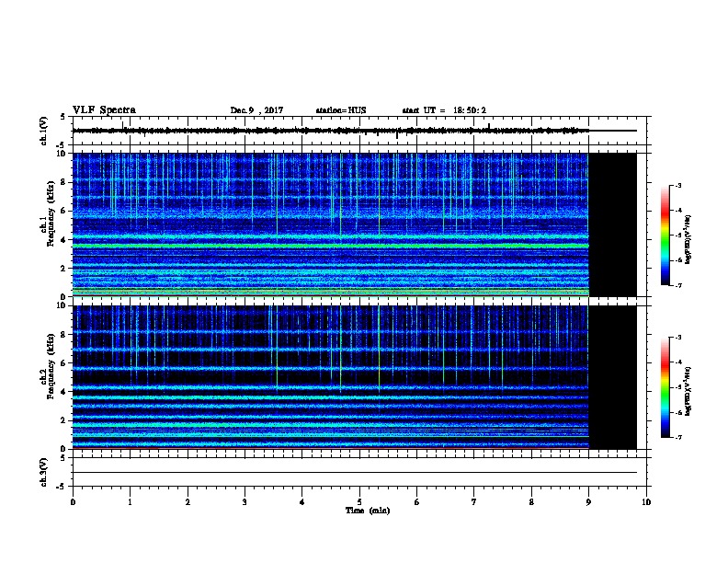The image size is (728, 563).
Task: Select the "Dec. 9, 2017" date label
Action: point(256,110)
